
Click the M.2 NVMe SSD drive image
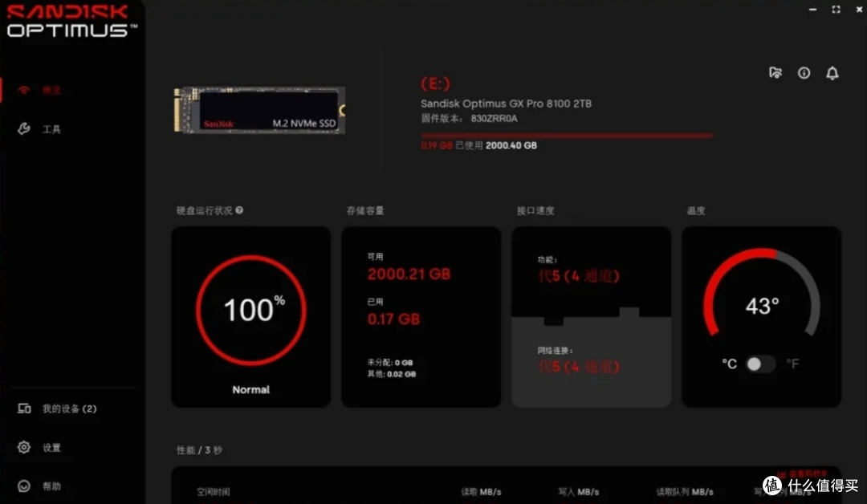(260, 110)
